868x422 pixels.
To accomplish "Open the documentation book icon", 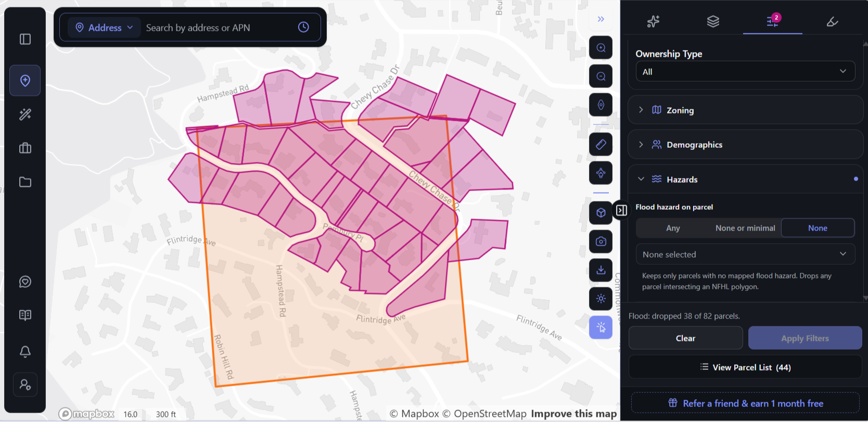I will coord(25,315).
